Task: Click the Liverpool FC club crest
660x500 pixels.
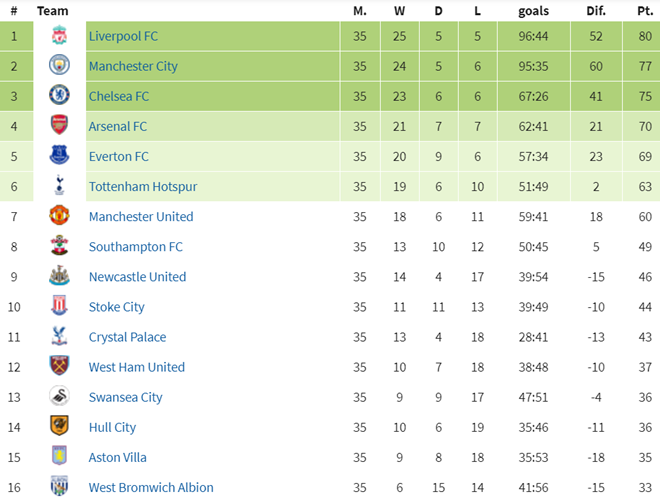Action: (x=60, y=36)
